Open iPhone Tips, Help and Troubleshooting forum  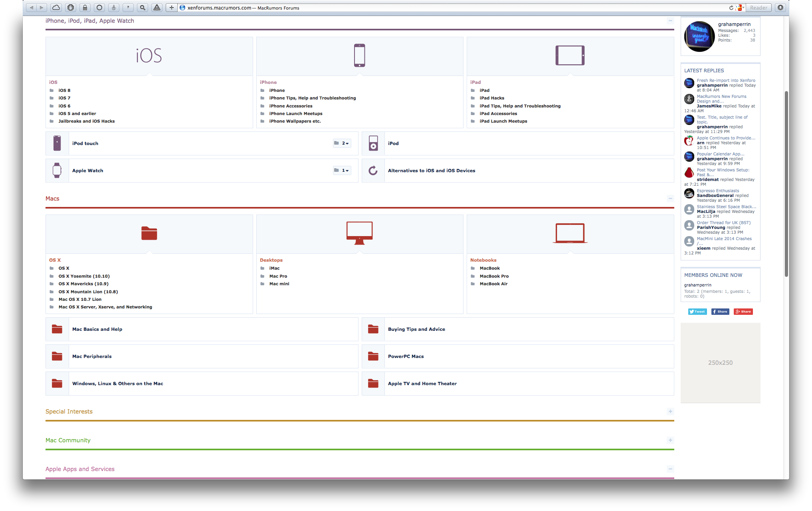coord(312,98)
